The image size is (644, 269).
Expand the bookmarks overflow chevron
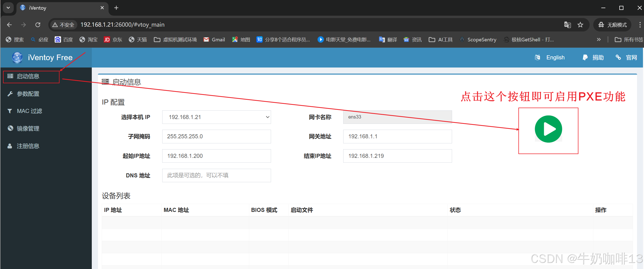(x=599, y=40)
